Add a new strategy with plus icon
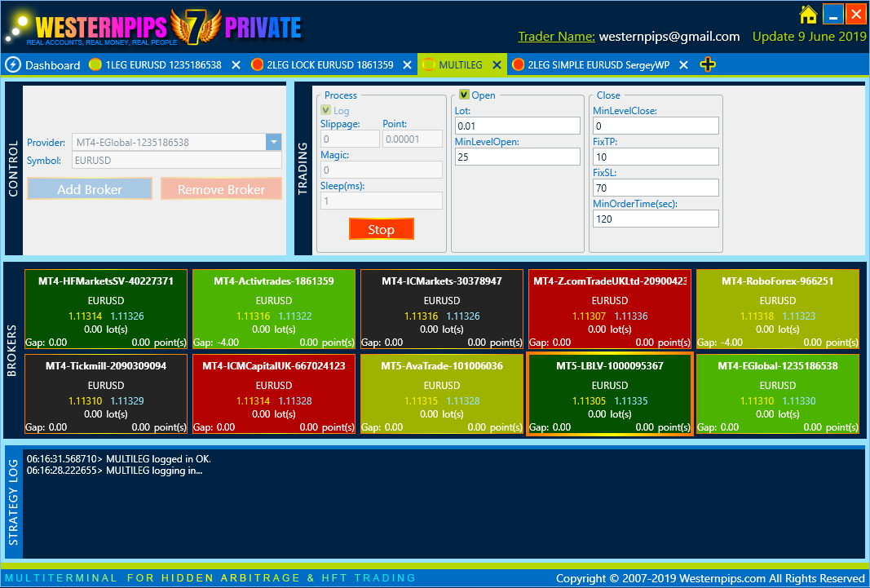 (x=708, y=65)
